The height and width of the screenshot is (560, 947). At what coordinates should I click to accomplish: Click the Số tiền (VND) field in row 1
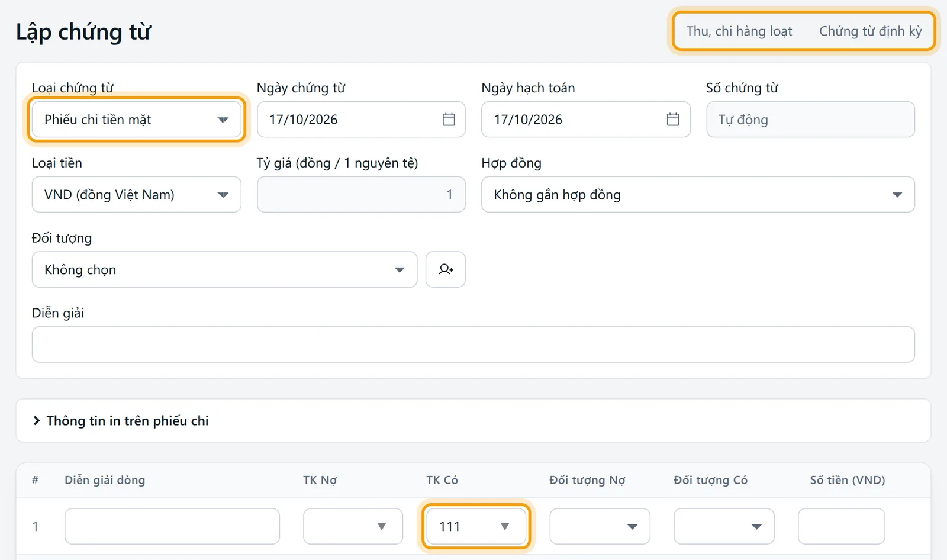pyautogui.click(x=841, y=526)
